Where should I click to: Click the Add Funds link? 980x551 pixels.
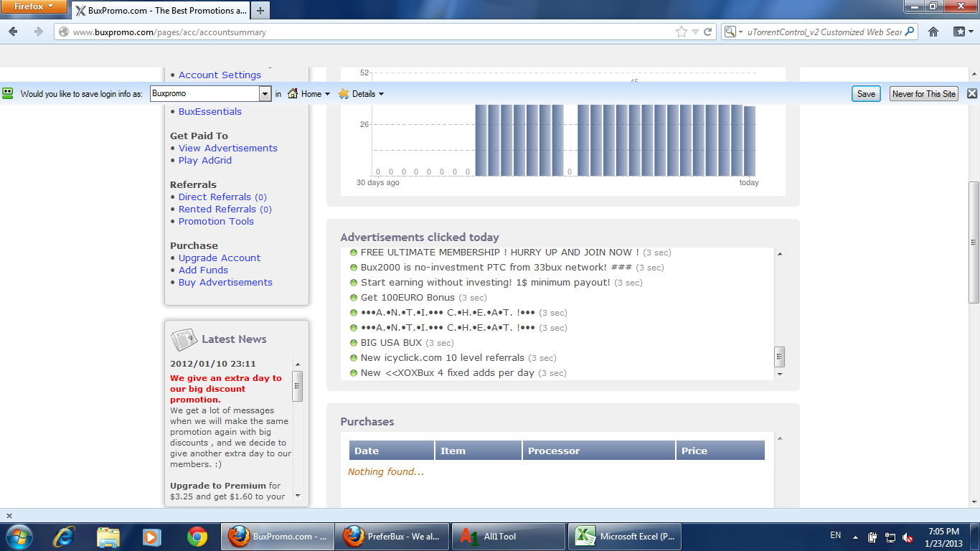203,270
